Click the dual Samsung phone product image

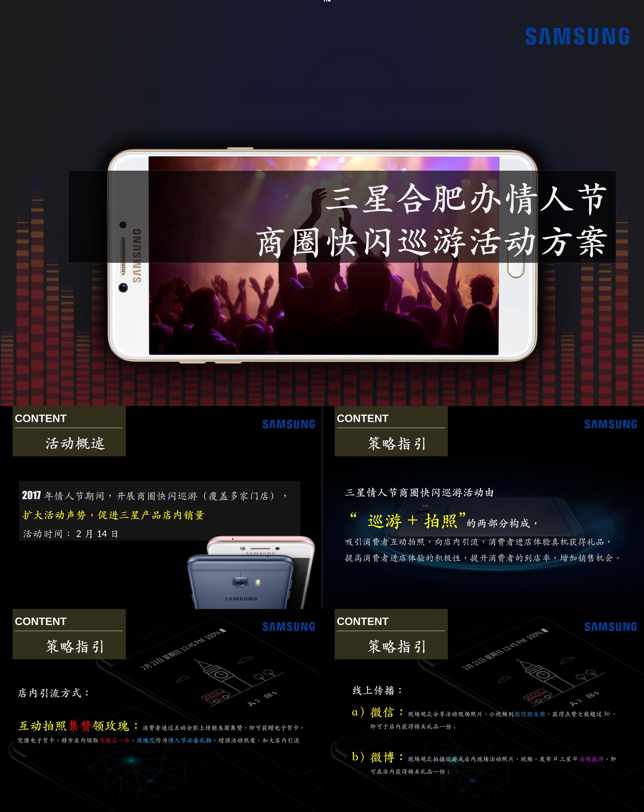(x=244, y=554)
